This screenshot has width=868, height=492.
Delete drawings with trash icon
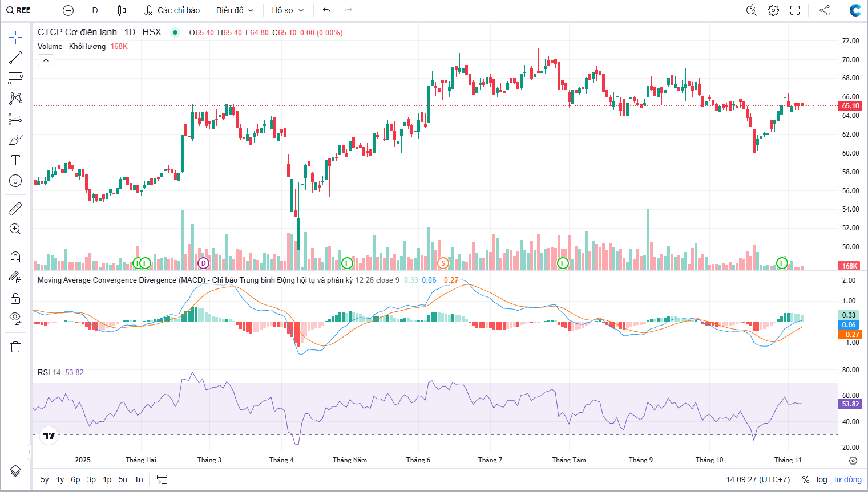point(15,347)
